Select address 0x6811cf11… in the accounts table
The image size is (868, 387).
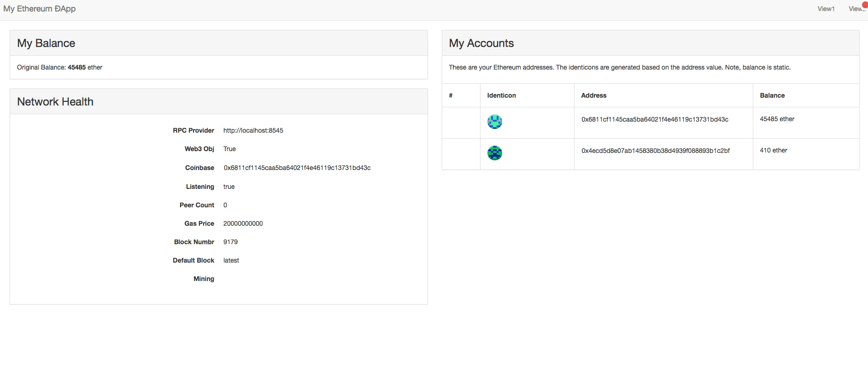pos(655,119)
